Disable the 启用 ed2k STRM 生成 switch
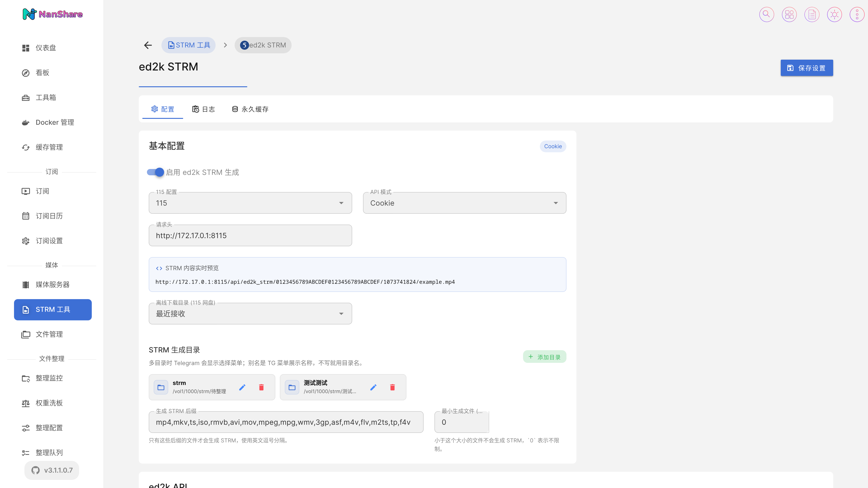This screenshot has height=488, width=868. coord(155,172)
